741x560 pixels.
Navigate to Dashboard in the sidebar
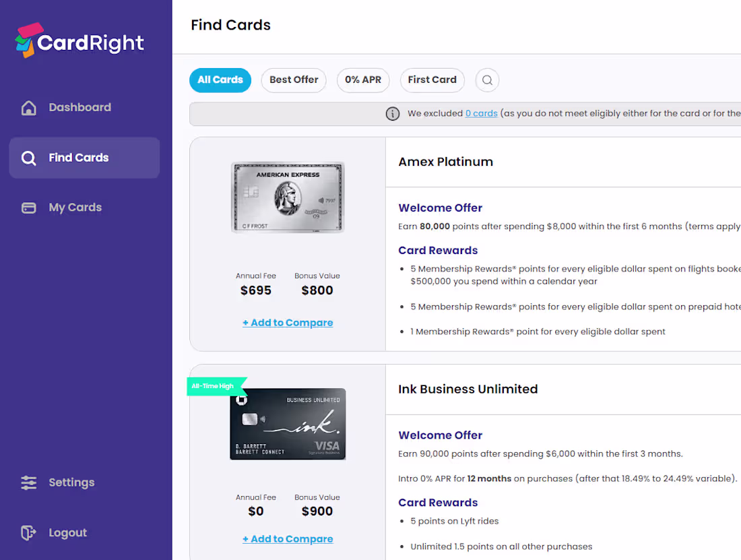[79, 107]
